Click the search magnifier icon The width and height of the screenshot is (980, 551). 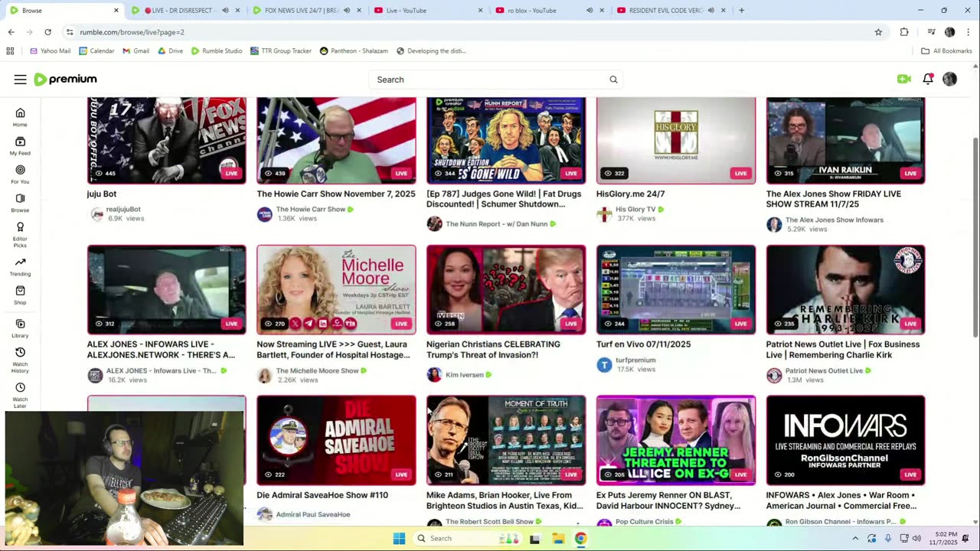click(613, 80)
